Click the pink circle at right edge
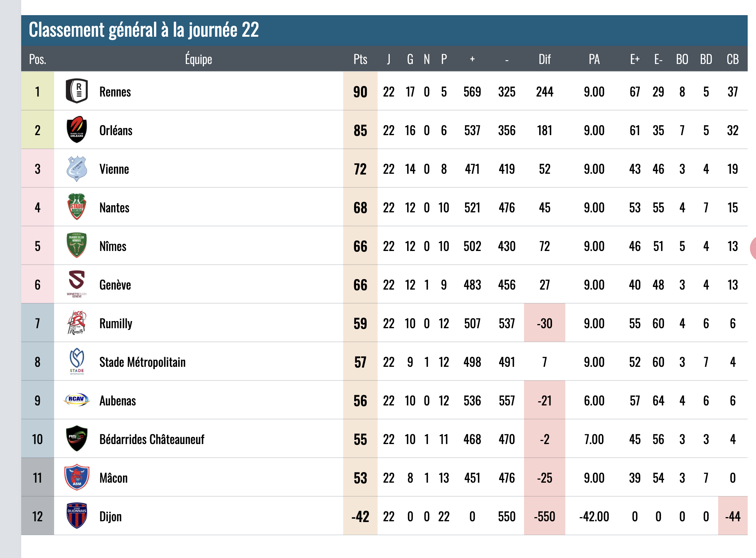This screenshot has height=558, width=756. (x=753, y=248)
